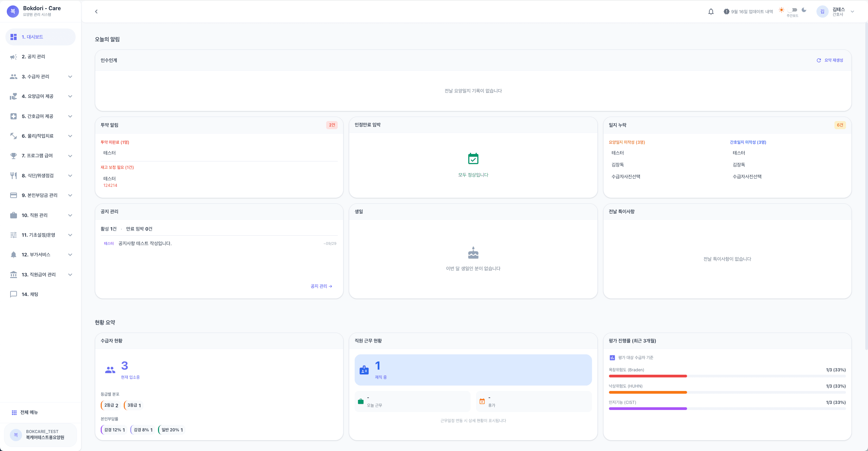Click the user avatar circle 김

coord(822,12)
